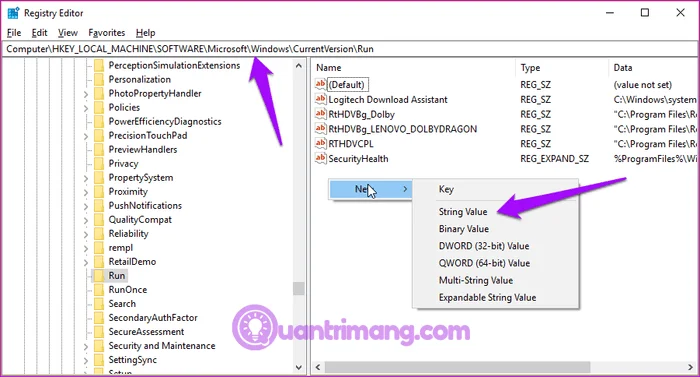Expand the RetailDemo key
This screenshot has height=377, width=700.
pos(86,262)
